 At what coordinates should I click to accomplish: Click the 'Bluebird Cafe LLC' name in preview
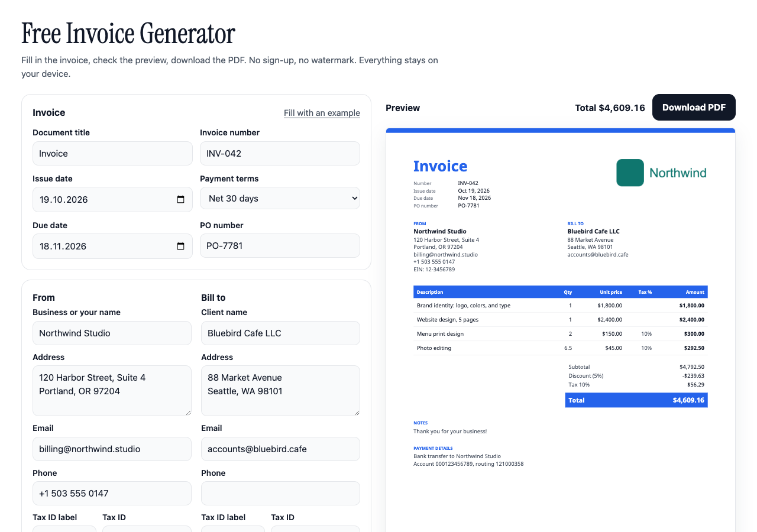pyautogui.click(x=593, y=232)
